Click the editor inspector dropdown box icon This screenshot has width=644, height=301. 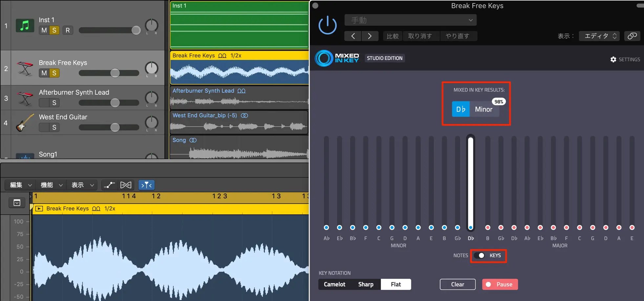(17, 203)
